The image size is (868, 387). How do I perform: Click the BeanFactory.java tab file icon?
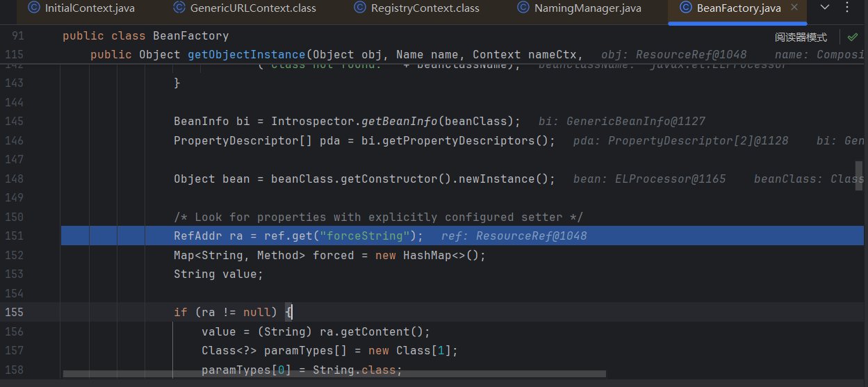coord(685,8)
